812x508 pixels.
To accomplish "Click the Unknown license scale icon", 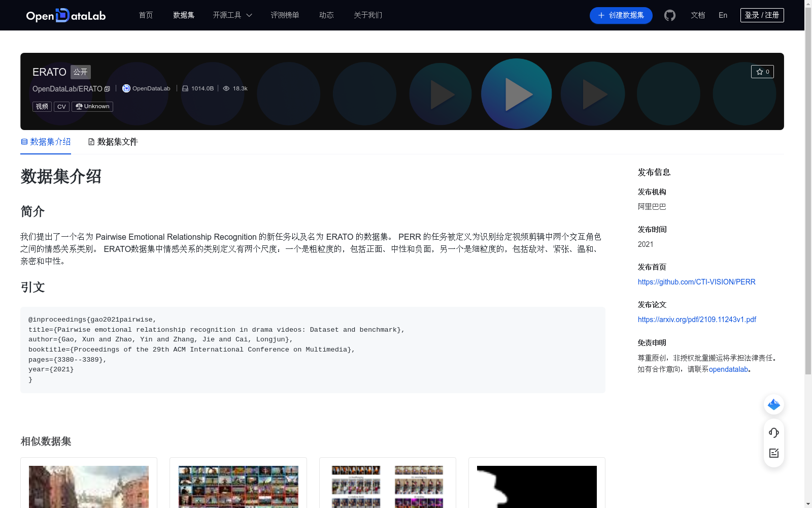I will pos(79,106).
